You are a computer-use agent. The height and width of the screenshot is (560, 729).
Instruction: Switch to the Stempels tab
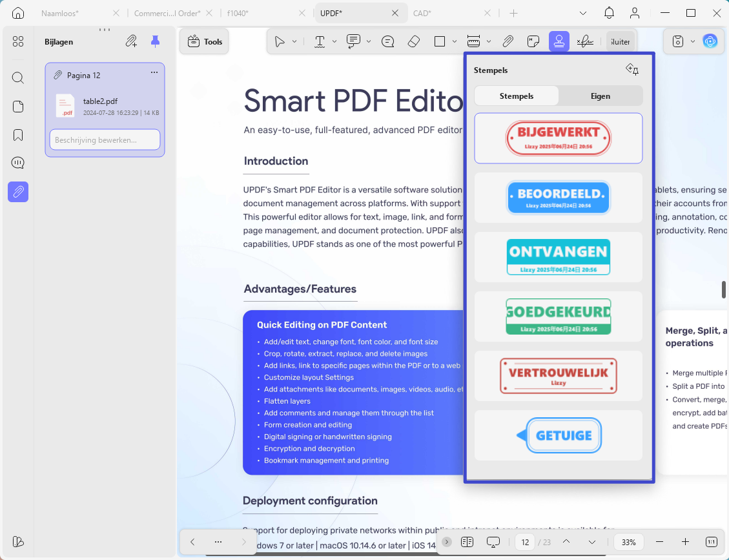tap(517, 96)
